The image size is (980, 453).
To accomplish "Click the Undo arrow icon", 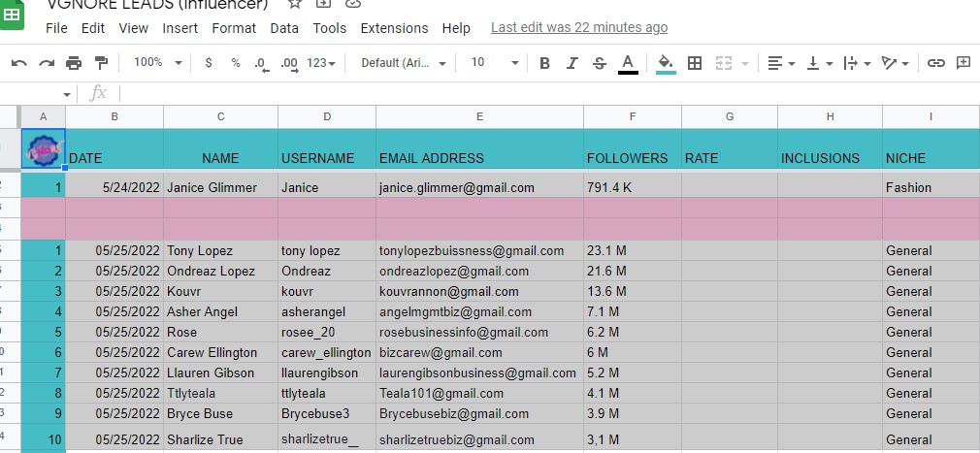I will point(19,63).
